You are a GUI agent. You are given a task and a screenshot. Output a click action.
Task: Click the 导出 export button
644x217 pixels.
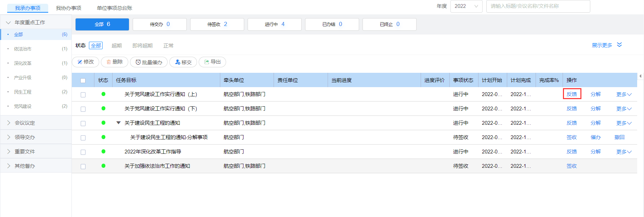[x=212, y=62]
